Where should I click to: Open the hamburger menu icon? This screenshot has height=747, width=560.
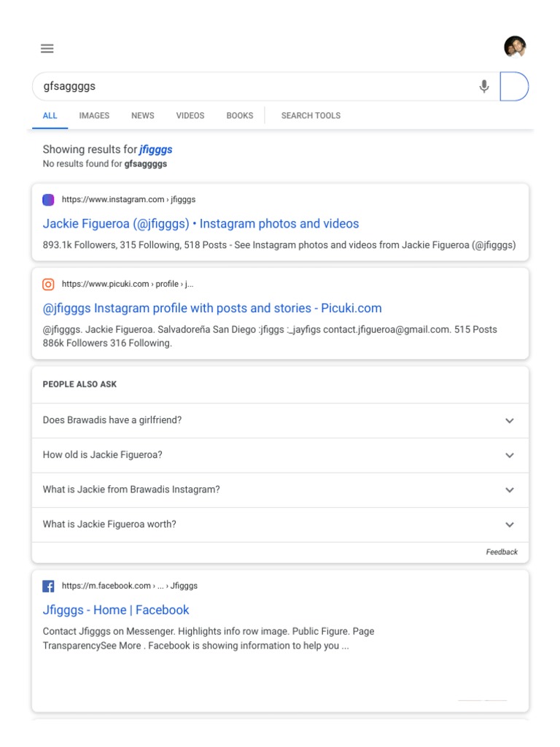point(47,49)
